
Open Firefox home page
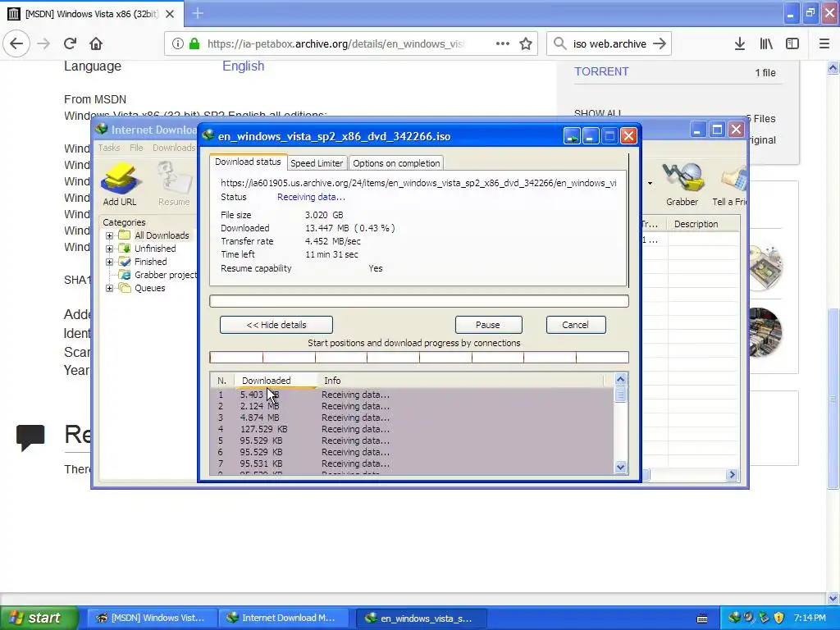96,44
